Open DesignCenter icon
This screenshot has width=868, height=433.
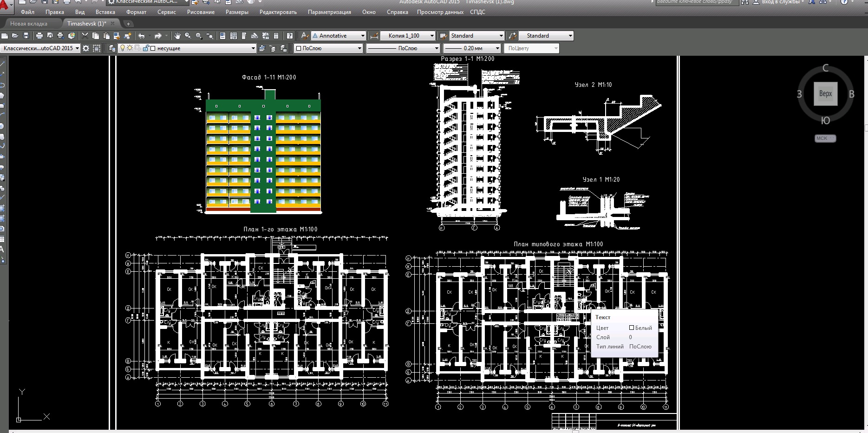(233, 35)
